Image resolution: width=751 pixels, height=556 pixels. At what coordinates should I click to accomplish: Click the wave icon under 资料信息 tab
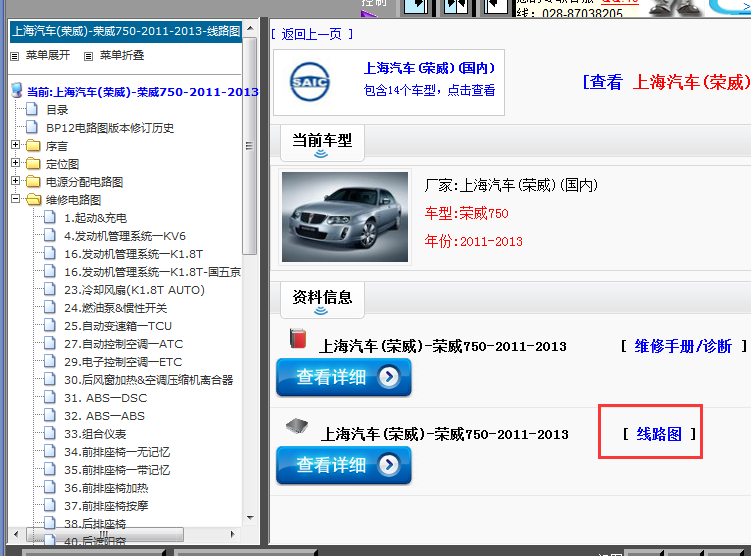tap(321, 311)
